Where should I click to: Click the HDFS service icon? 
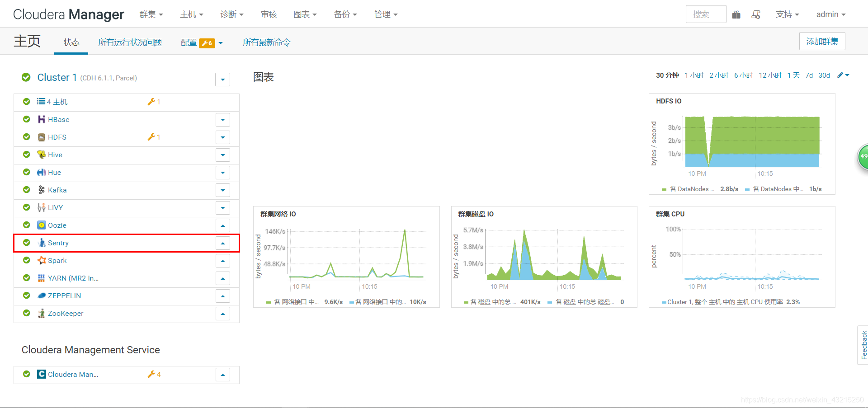42,137
